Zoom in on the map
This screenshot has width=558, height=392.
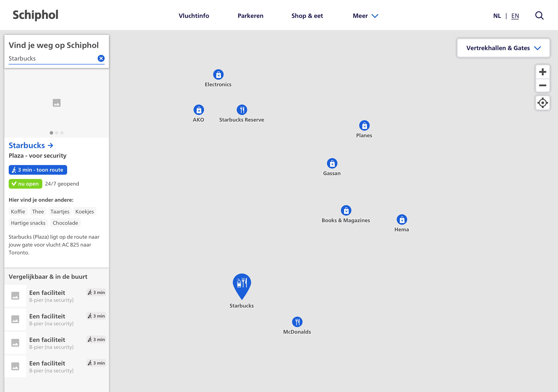[543, 72]
